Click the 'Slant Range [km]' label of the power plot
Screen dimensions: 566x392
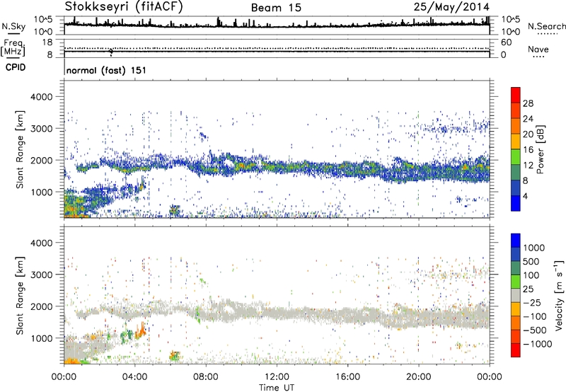click(20, 149)
